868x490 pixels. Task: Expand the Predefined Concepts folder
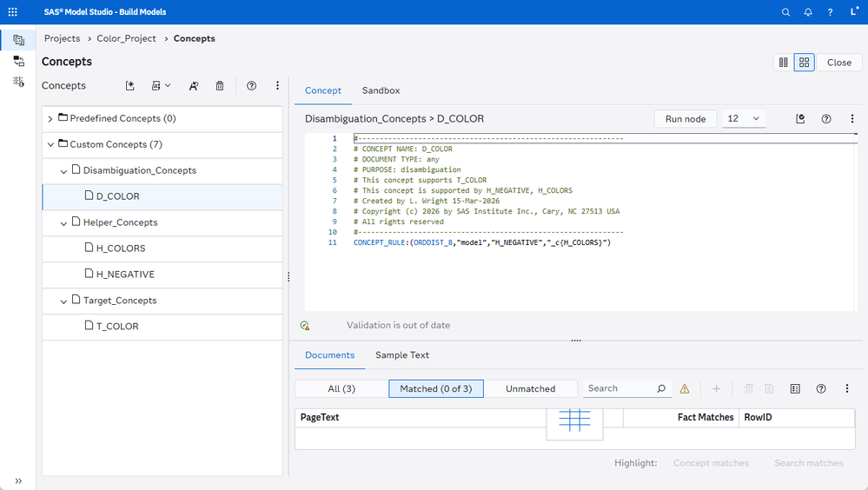pos(50,118)
